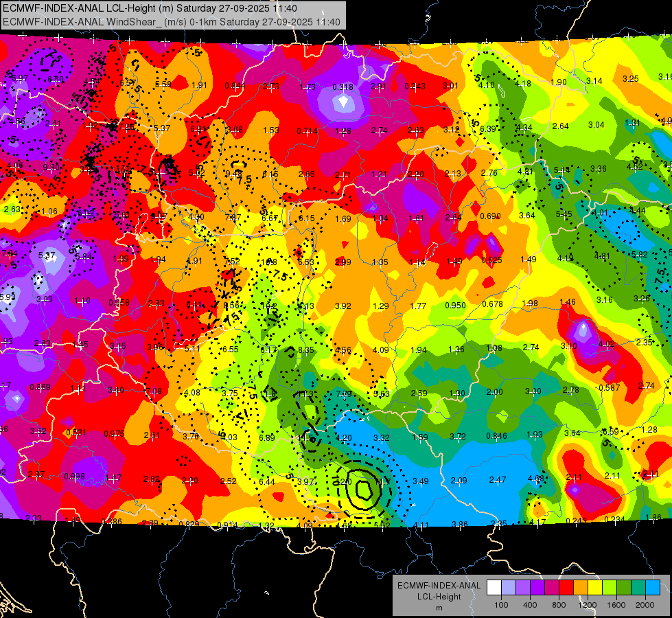672x618 pixels.
Task: Click the map value 0.846
Action: click(496, 436)
